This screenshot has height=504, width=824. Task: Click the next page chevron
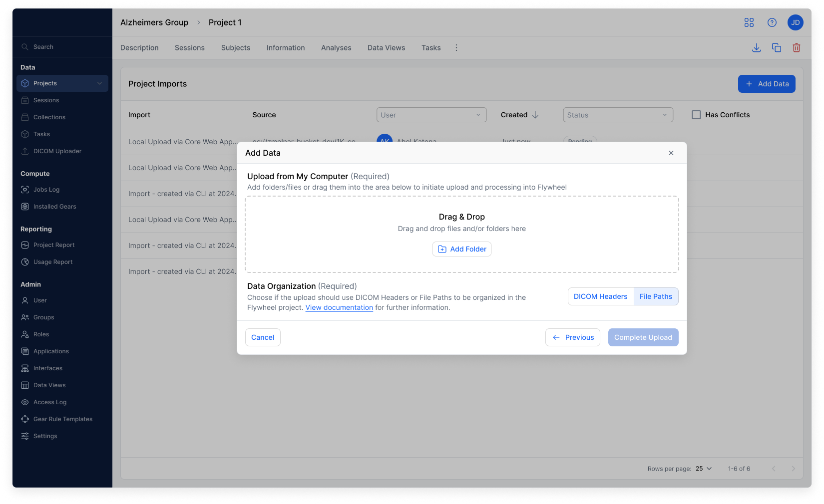click(x=793, y=469)
